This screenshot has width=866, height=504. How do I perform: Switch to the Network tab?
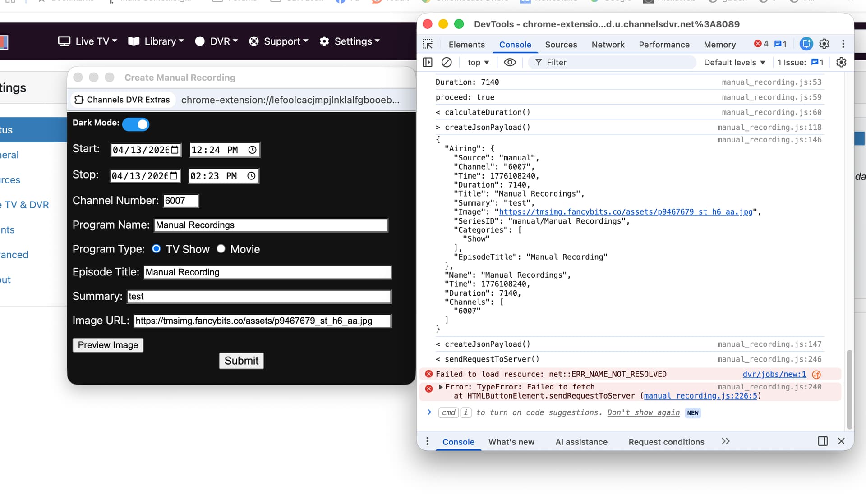608,44
